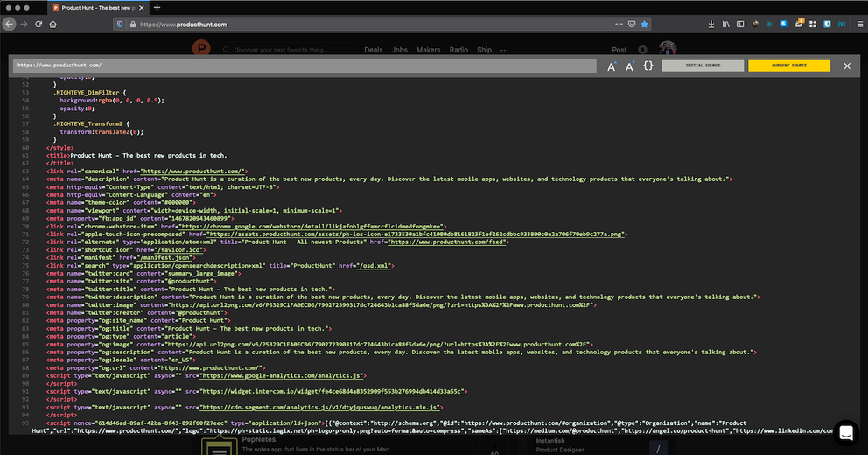Reload the page with the refresh icon
This screenshot has height=455, width=868.
point(38,24)
